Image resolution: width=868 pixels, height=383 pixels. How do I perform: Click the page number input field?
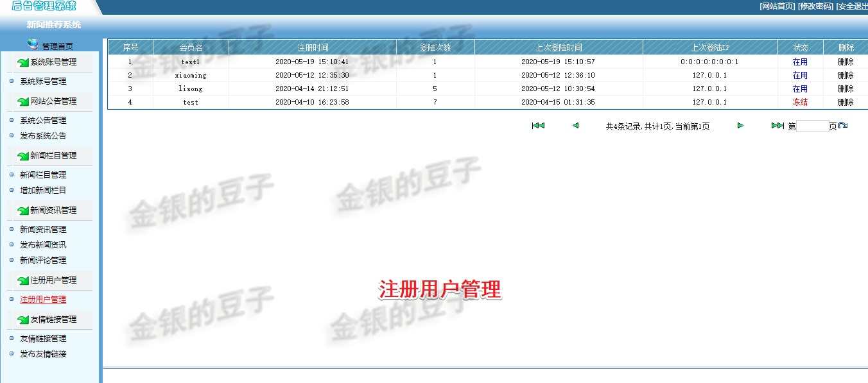[x=814, y=126]
